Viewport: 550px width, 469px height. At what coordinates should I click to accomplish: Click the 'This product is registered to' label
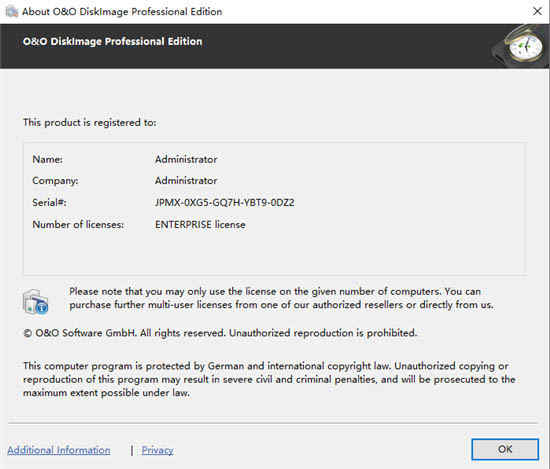90,122
